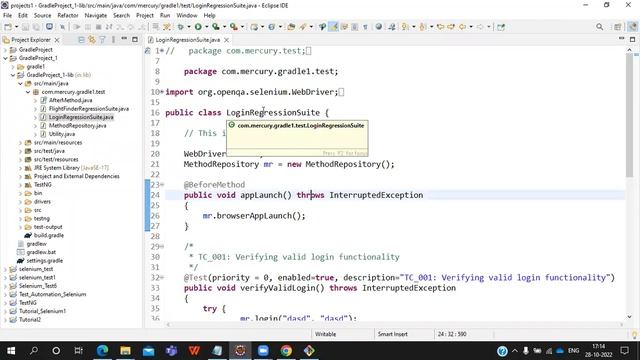
Task: Click the New Java Package icon
Action: click(x=254, y=27)
